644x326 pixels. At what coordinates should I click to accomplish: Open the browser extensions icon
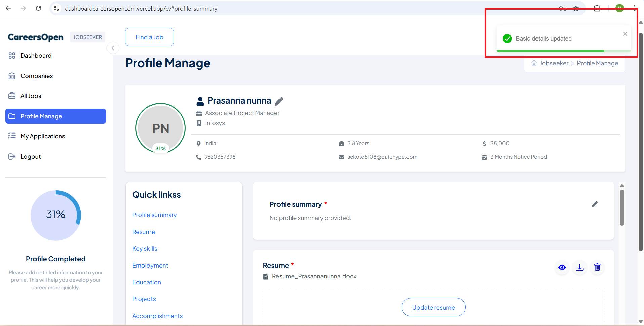click(597, 8)
